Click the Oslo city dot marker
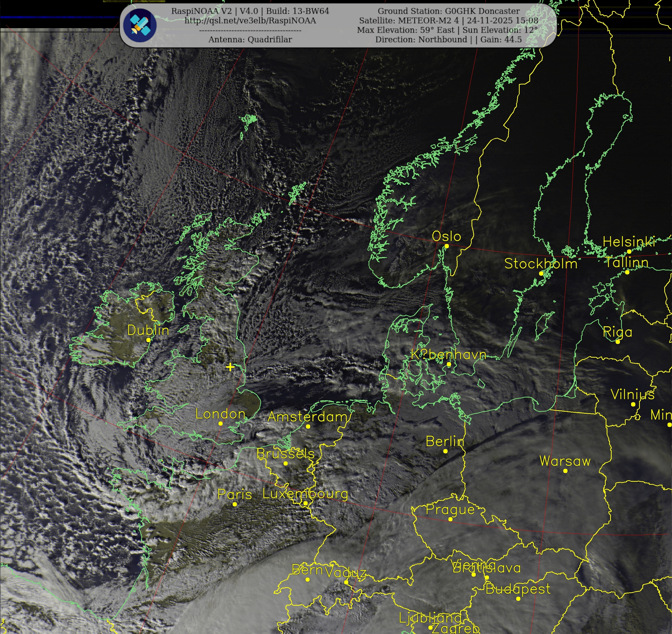This screenshot has height=634, width=672. pos(446,246)
